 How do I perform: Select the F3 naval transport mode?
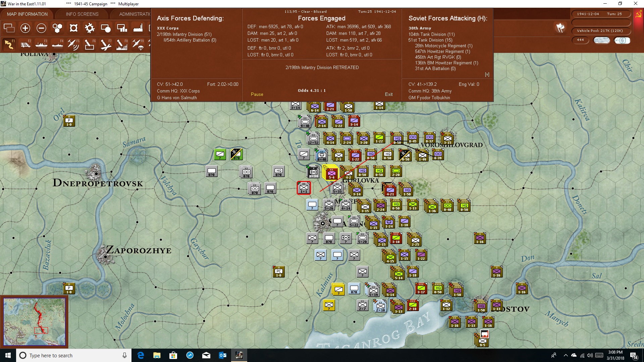click(x=41, y=44)
